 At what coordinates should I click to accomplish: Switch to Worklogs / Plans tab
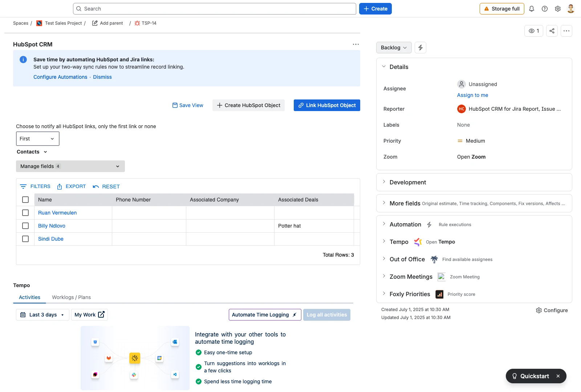tap(71, 297)
